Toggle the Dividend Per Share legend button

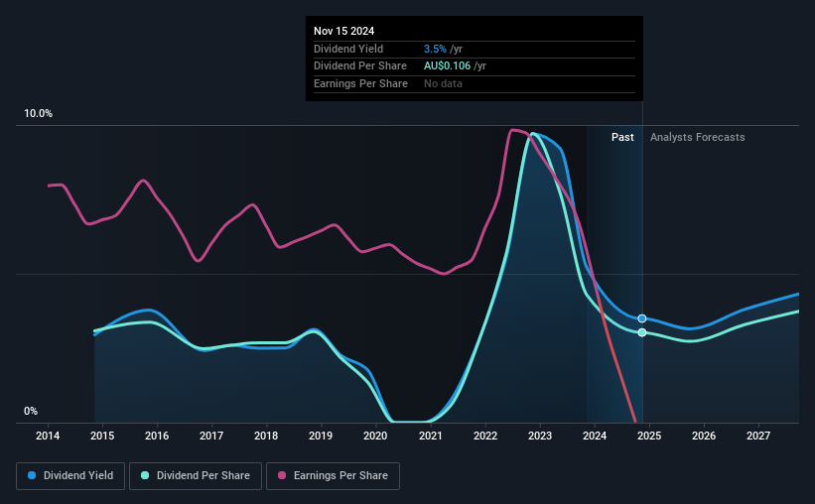[196, 476]
